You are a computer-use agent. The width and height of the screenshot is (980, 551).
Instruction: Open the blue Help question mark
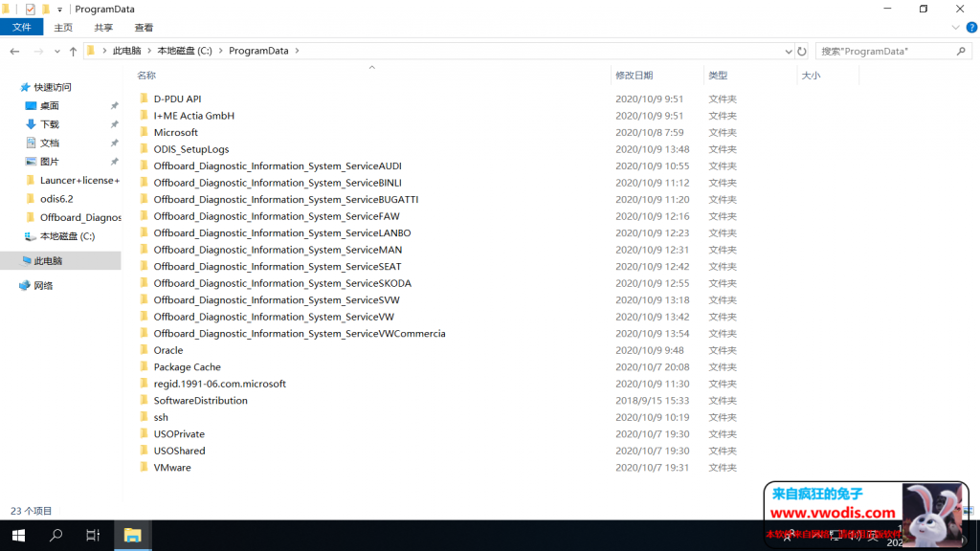pos(971,28)
